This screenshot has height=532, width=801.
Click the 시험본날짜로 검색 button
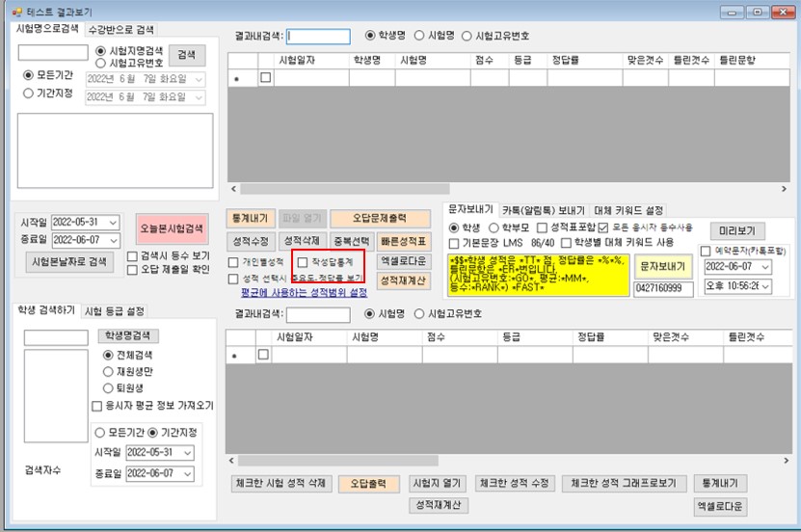69,262
